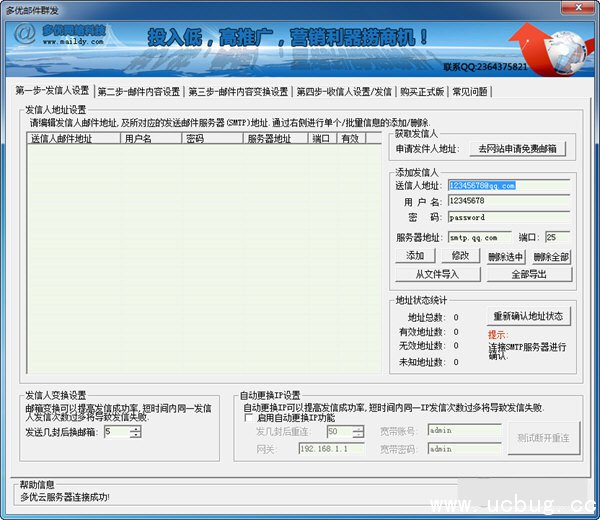Click 从文件导入 button
600x520 pixels.
pyautogui.click(x=438, y=274)
